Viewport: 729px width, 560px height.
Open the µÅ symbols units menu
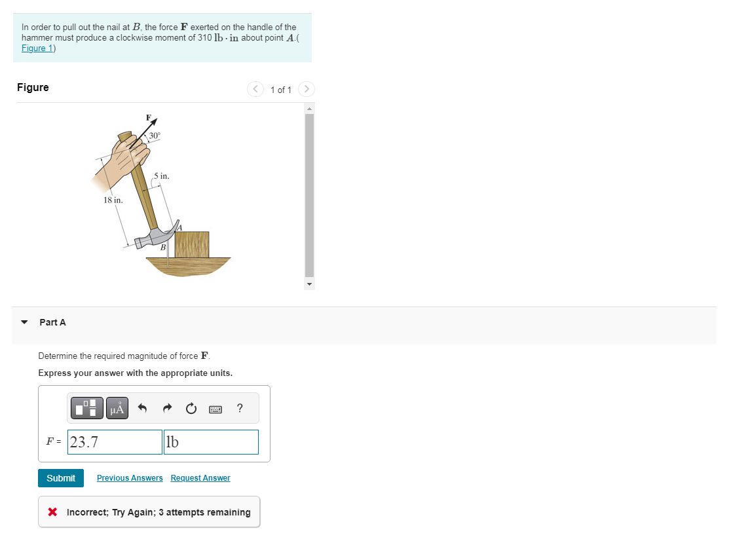pyautogui.click(x=117, y=408)
